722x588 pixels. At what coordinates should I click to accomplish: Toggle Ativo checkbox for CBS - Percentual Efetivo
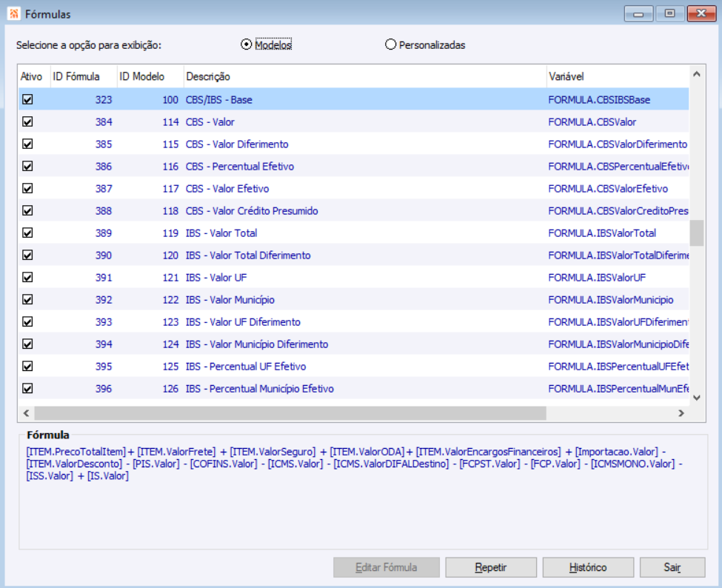27,166
